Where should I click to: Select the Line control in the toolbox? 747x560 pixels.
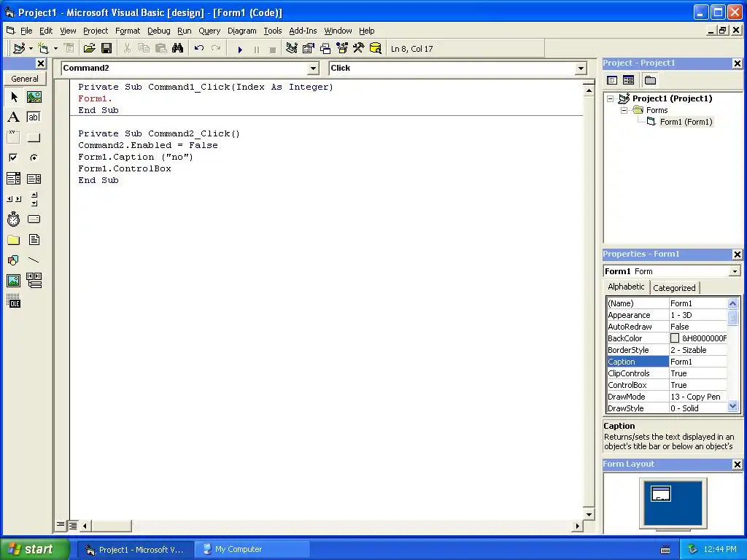[x=34, y=260]
